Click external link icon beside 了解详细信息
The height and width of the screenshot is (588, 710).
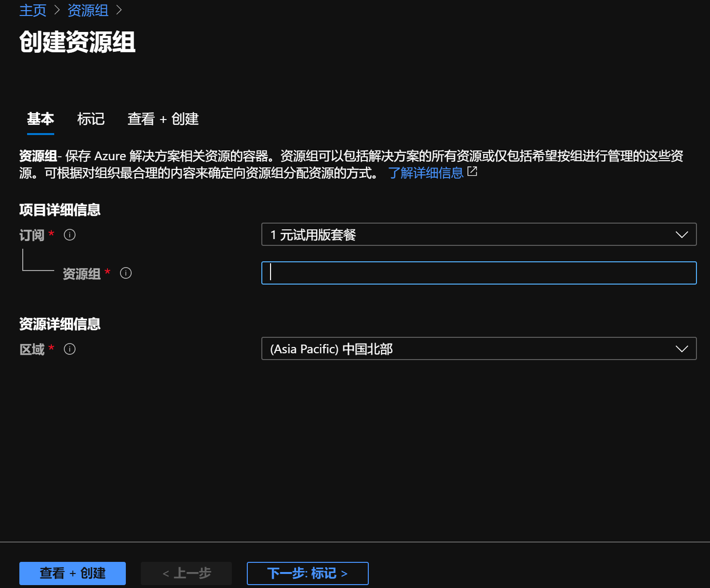[x=472, y=171]
